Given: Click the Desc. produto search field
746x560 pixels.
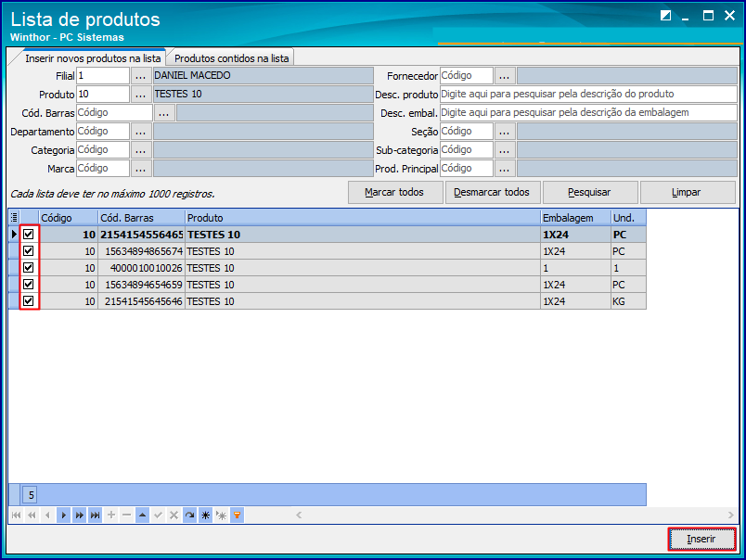Looking at the screenshot, I should tap(588, 95).
